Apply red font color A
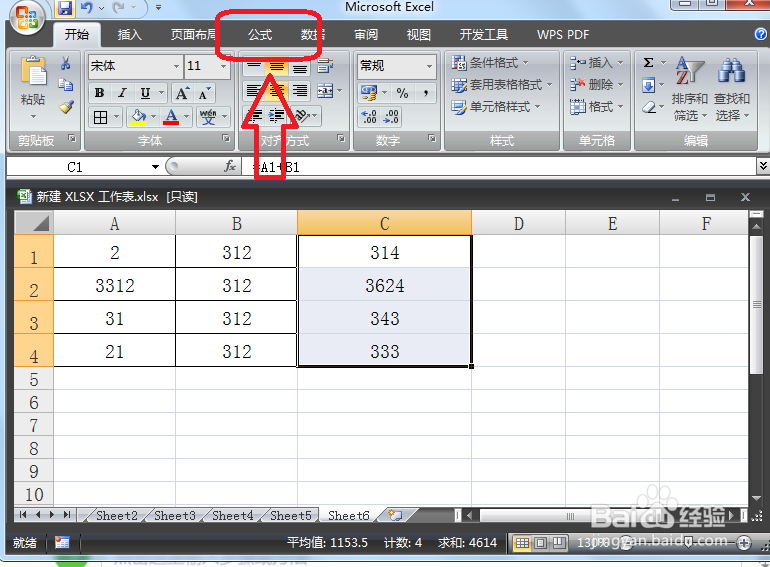 [x=171, y=117]
